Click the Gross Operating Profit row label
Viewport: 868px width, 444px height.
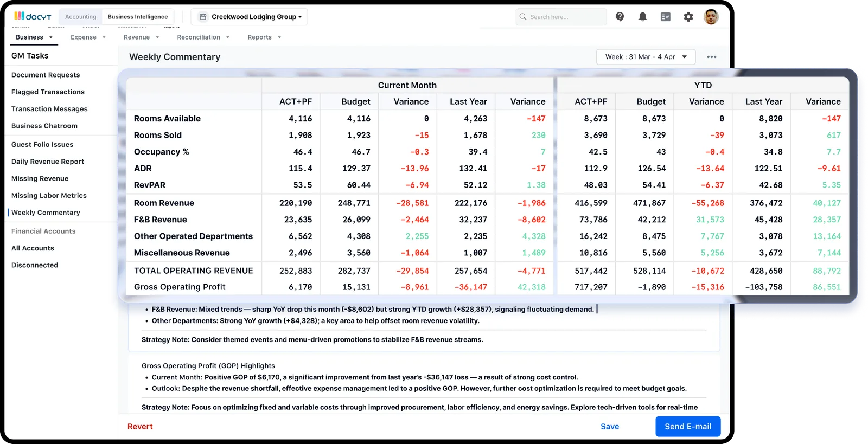pos(180,287)
